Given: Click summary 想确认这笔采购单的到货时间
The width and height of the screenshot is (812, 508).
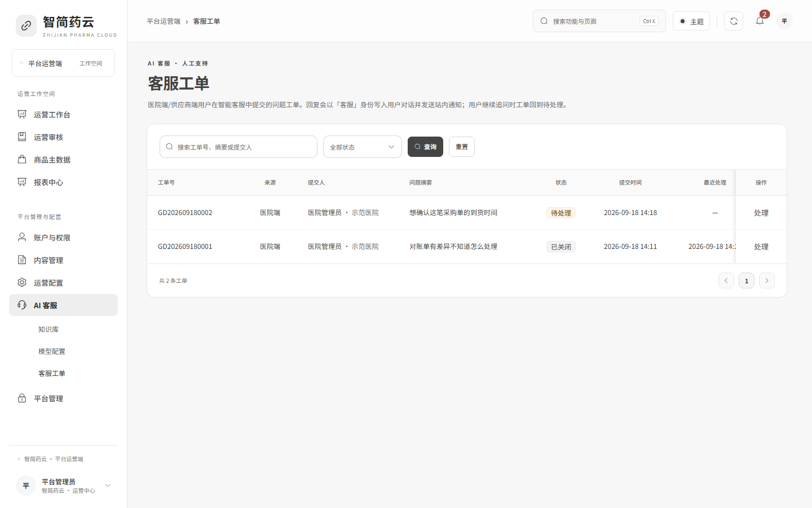Looking at the screenshot, I should pos(453,213).
